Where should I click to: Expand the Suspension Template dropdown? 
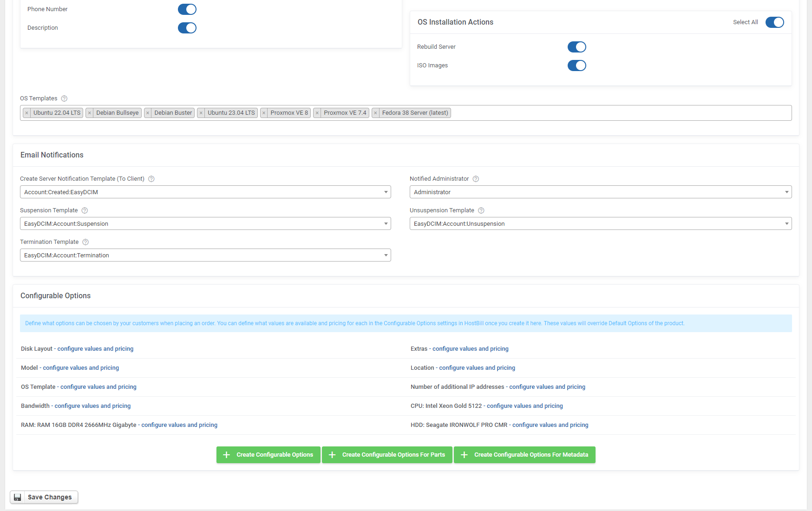(x=205, y=223)
